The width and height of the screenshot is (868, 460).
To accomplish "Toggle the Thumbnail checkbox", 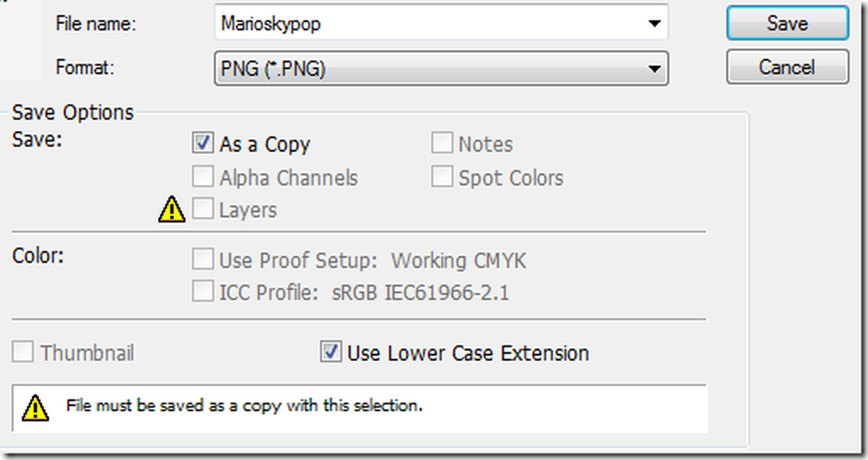I will pyautogui.click(x=23, y=352).
